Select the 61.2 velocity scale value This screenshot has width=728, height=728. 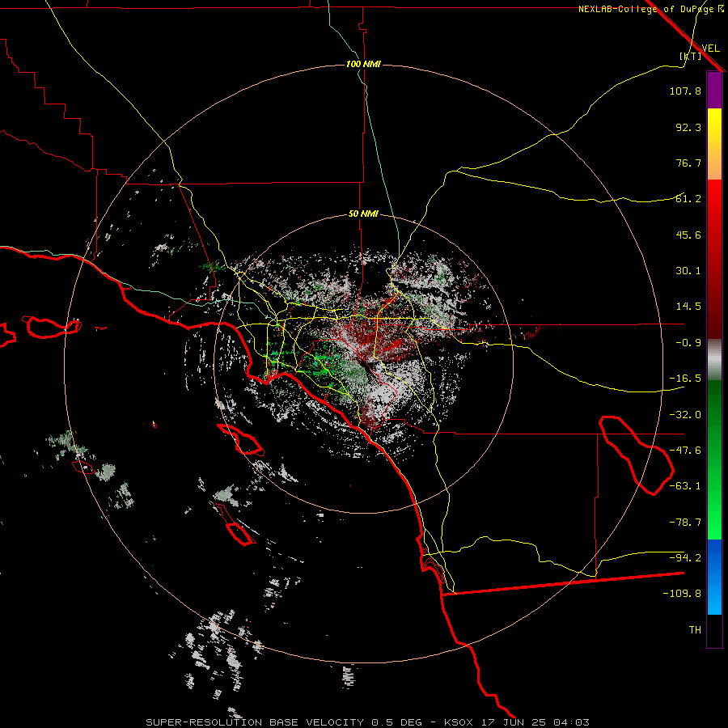[x=688, y=199]
